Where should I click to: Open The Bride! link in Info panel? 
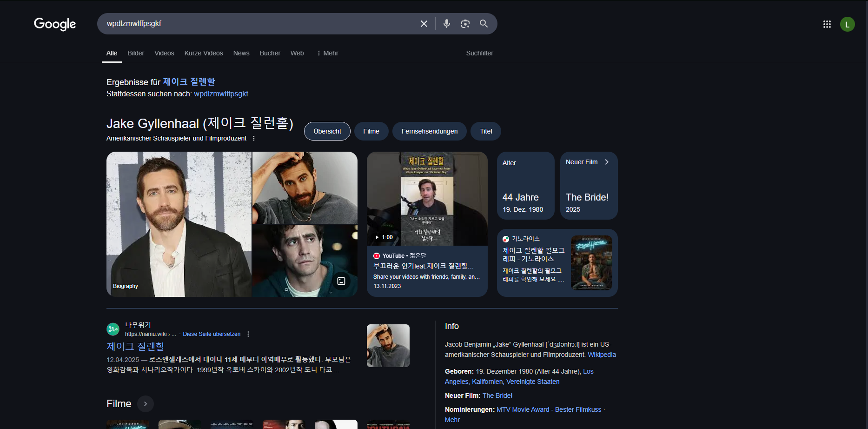(x=497, y=395)
